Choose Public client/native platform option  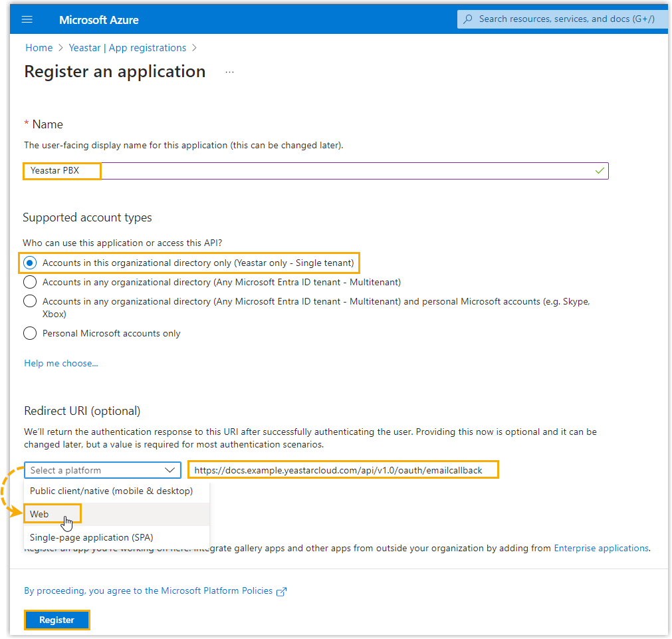(x=111, y=491)
